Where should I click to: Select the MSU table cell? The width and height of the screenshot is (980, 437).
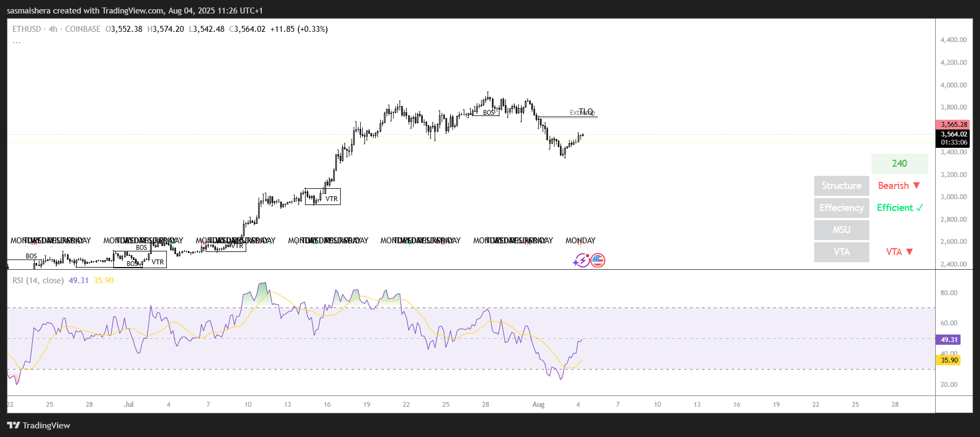pos(841,230)
